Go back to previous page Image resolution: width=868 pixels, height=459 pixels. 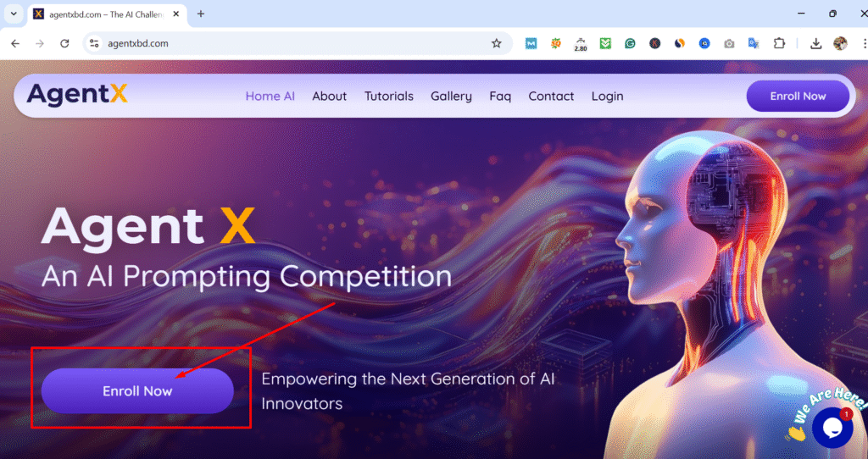[15, 43]
